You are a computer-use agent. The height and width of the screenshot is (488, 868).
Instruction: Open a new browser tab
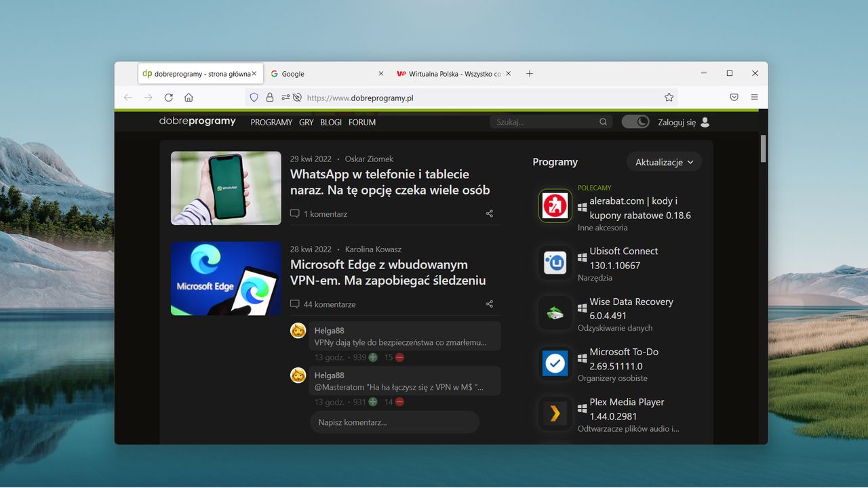pos(530,74)
